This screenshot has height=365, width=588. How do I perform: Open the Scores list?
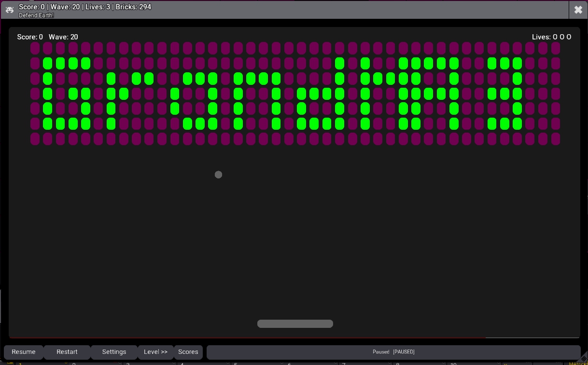(x=188, y=352)
